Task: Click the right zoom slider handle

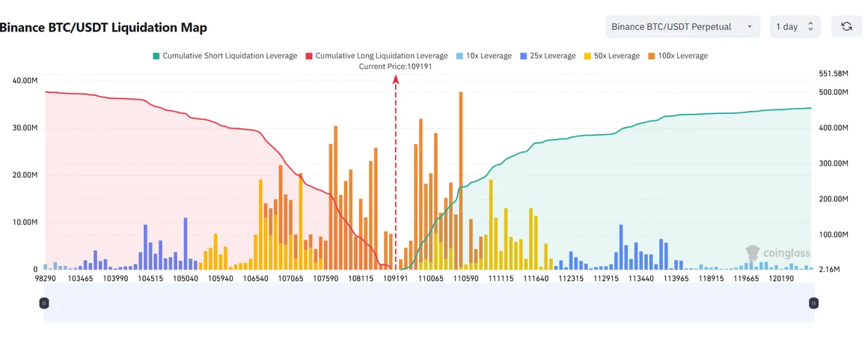Action: pos(814,303)
